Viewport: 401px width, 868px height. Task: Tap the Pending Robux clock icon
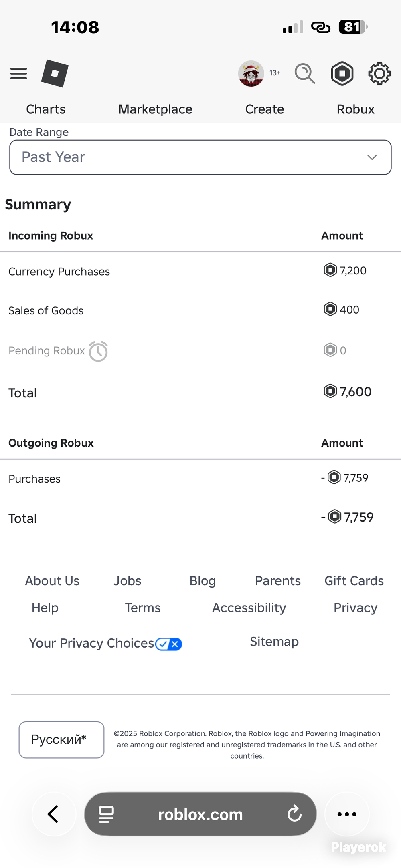click(98, 351)
